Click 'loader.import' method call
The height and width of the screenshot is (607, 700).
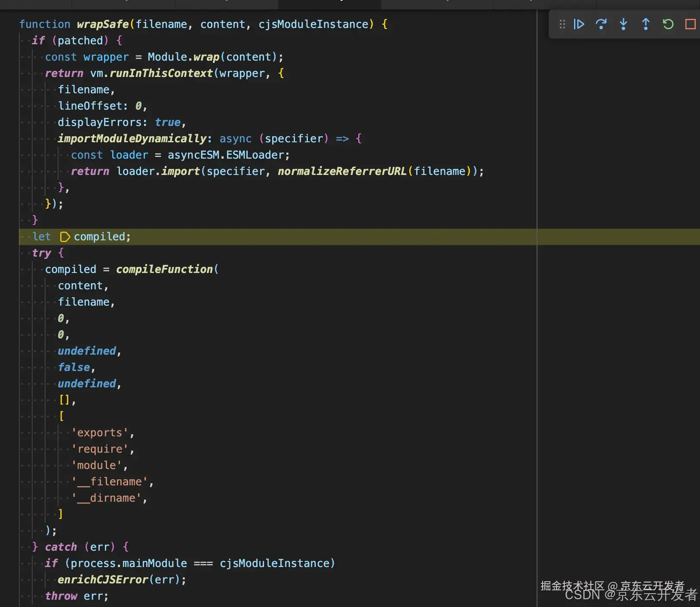(x=158, y=172)
